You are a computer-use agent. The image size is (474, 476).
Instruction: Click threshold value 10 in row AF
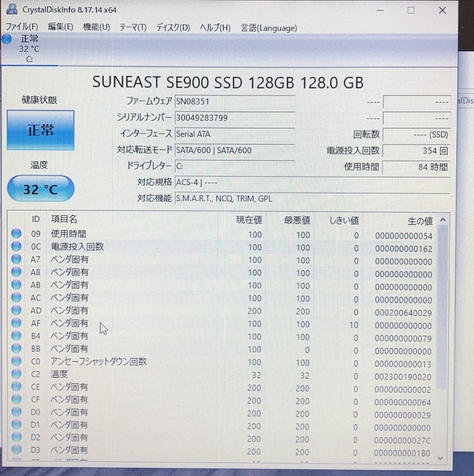(x=354, y=325)
